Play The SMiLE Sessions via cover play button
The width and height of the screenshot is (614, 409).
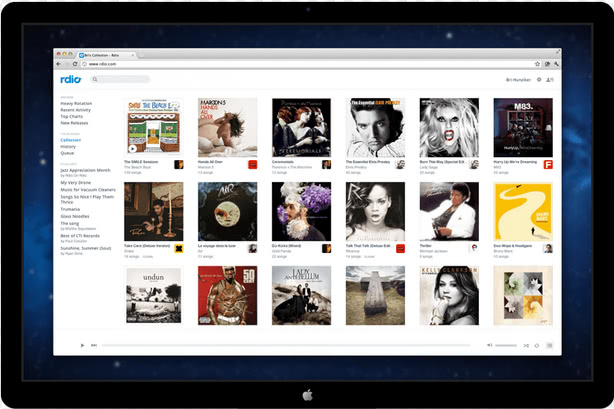tap(133, 148)
